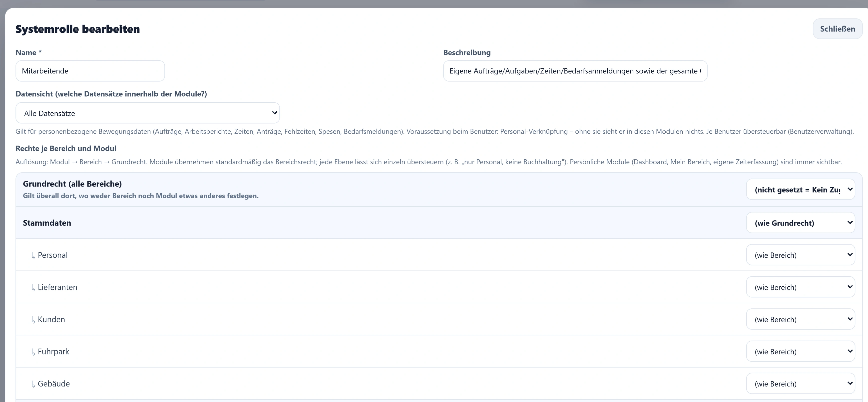Open the Personal module permission dropdown
The image size is (868, 402).
click(801, 255)
